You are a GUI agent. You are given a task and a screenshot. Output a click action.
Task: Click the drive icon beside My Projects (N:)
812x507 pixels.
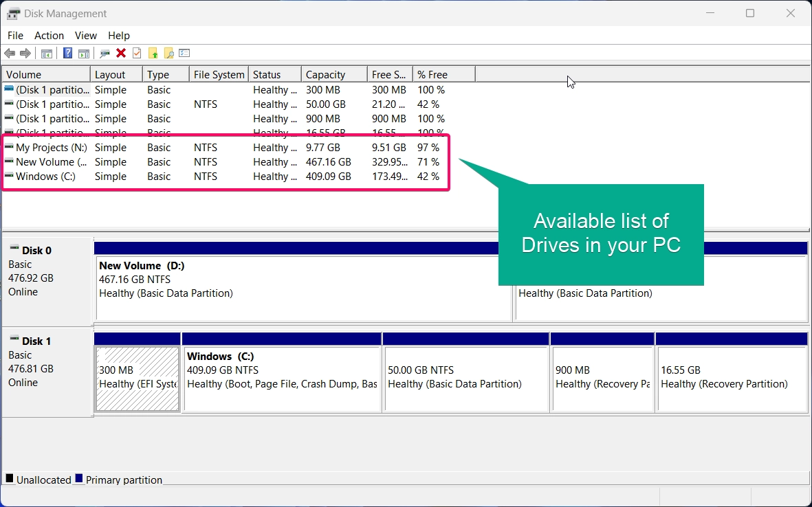point(9,148)
